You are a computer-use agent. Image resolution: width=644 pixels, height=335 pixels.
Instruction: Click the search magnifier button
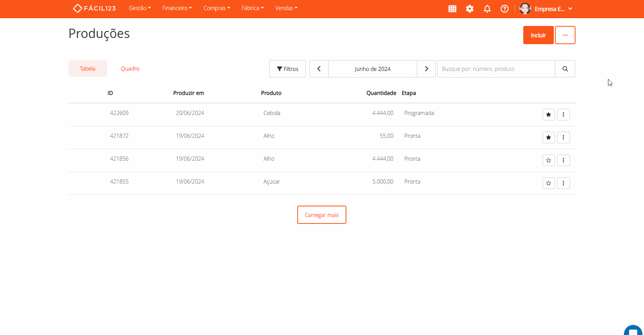click(565, 69)
